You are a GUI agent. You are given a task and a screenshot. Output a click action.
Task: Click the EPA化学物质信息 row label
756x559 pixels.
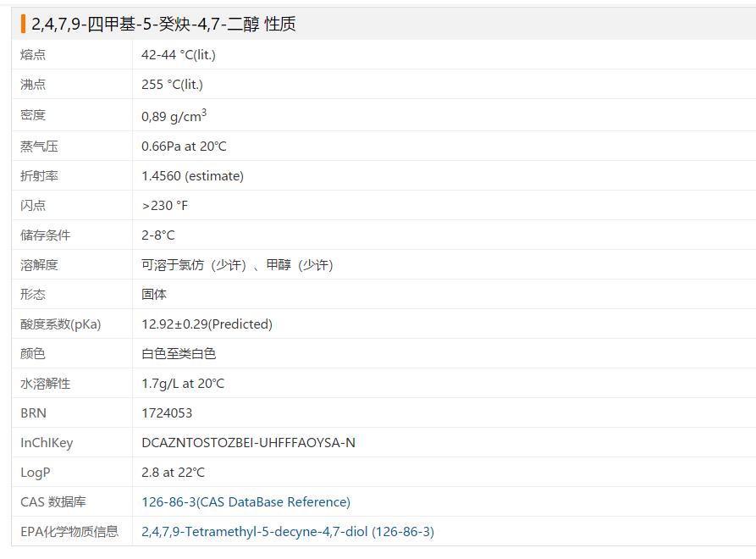pos(69,532)
